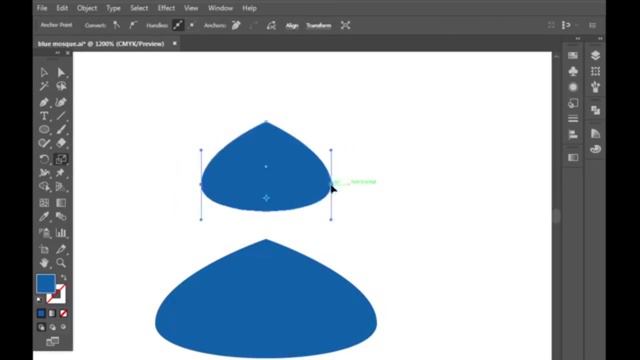Cut path at selected anchor points
The height and width of the screenshot is (360, 640).
click(271, 25)
